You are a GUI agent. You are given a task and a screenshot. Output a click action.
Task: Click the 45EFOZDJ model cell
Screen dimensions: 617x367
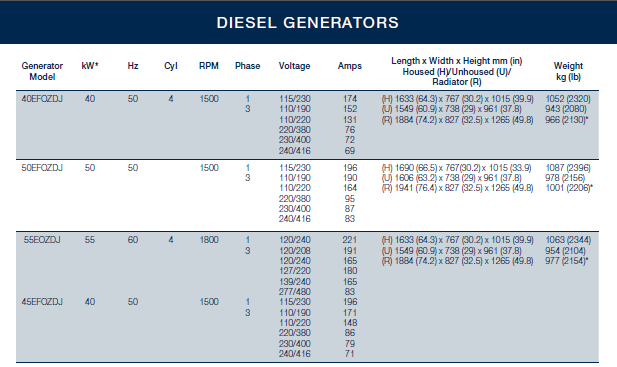pyautogui.click(x=42, y=302)
